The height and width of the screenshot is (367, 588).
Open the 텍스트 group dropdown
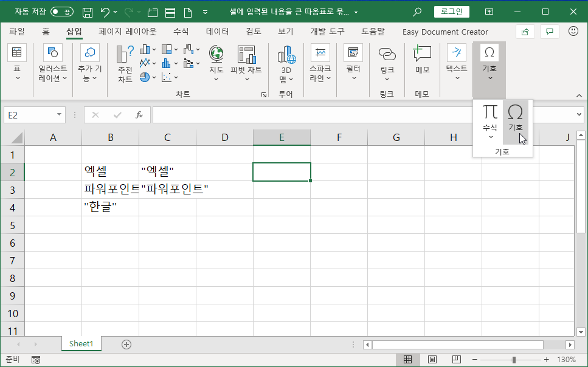click(457, 63)
